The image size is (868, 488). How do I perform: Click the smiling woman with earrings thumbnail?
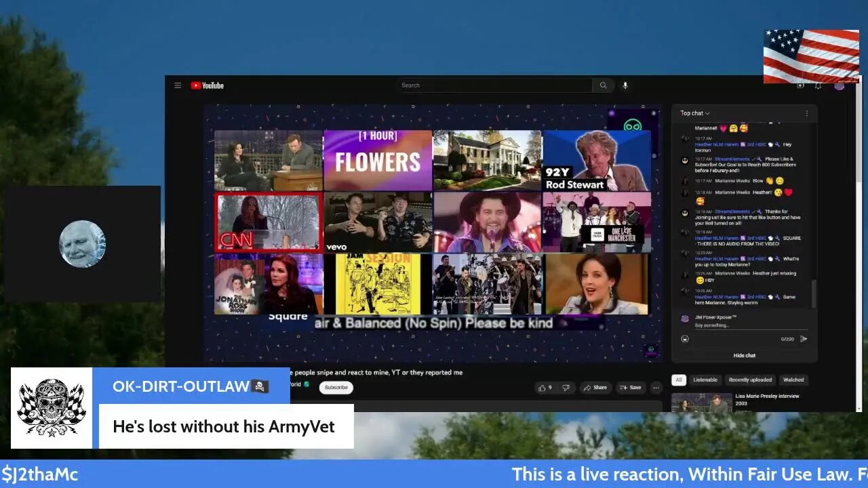[x=597, y=283]
